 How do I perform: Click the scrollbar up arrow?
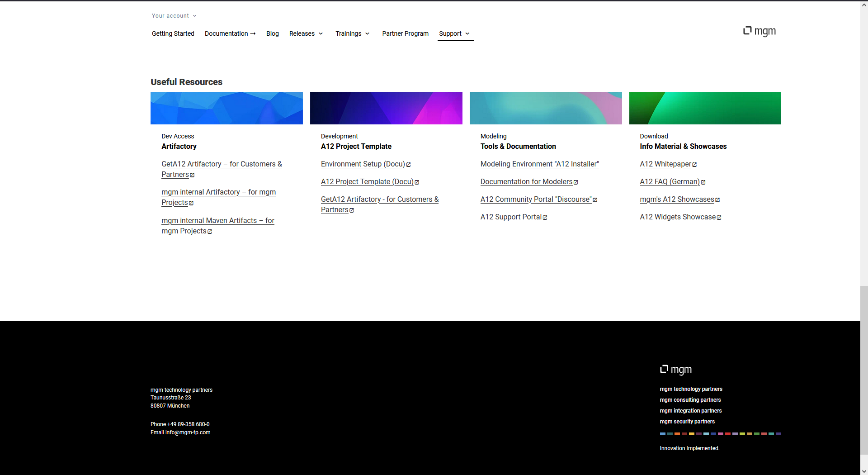tap(864, 4)
